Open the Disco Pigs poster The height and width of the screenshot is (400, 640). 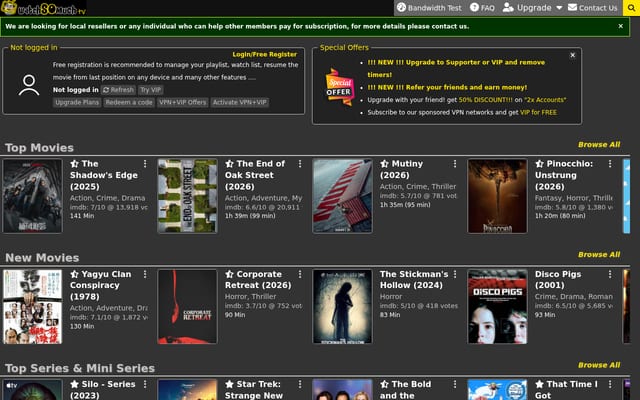(x=497, y=307)
